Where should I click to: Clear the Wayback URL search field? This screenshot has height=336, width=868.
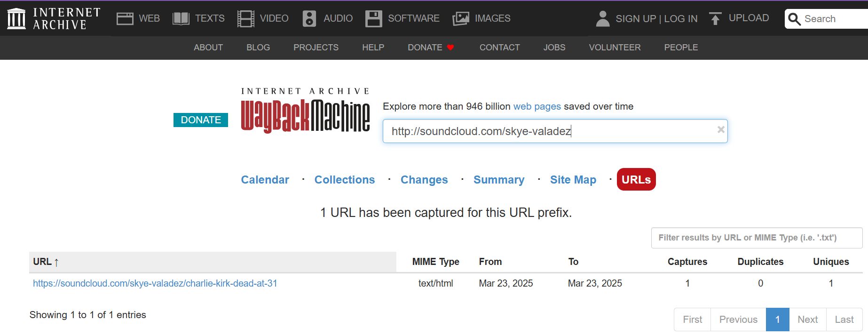pos(720,130)
